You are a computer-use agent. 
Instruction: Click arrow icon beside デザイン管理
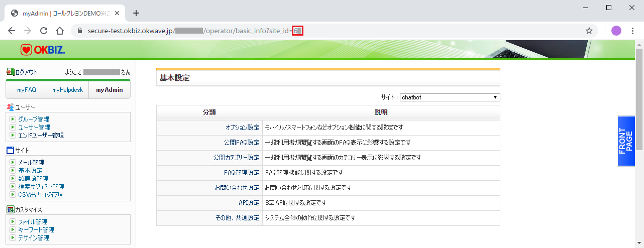tap(13, 238)
